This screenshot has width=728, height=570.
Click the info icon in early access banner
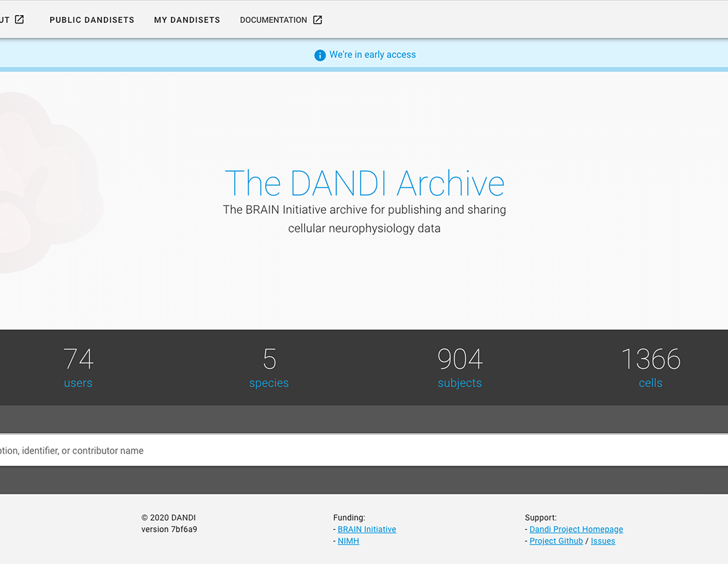click(x=320, y=55)
